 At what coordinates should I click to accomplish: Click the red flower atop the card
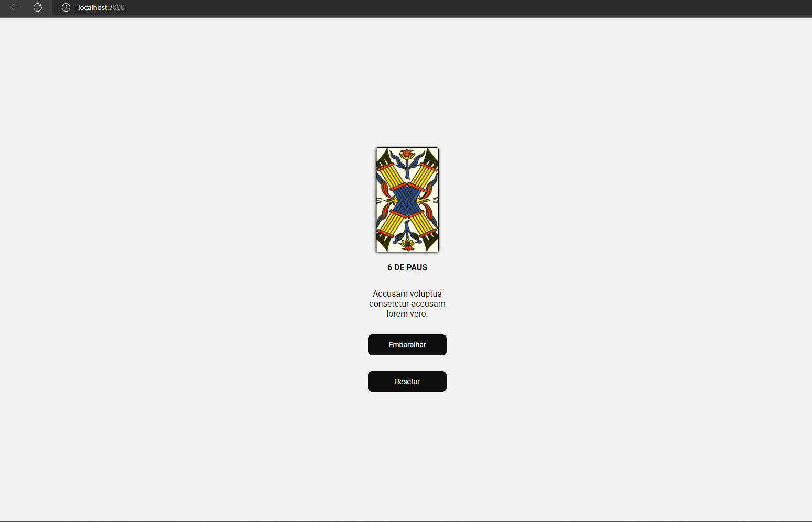click(407, 154)
